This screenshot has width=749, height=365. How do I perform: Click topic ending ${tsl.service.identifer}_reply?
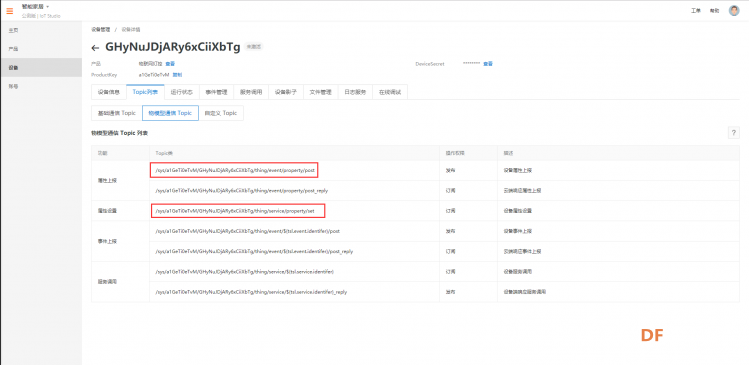click(251, 292)
